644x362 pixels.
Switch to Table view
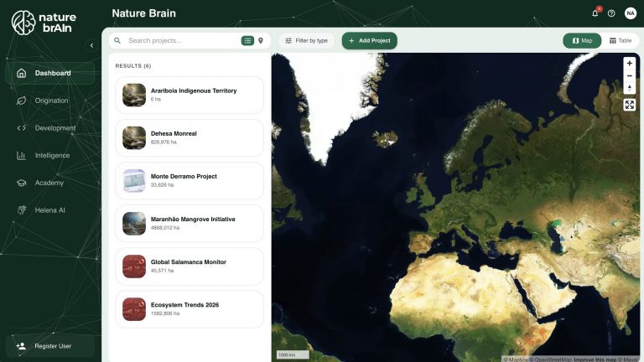click(x=621, y=40)
